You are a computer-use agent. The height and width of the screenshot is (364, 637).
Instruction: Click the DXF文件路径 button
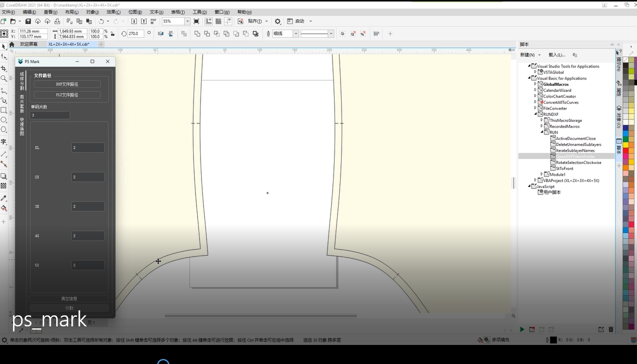click(67, 84)
